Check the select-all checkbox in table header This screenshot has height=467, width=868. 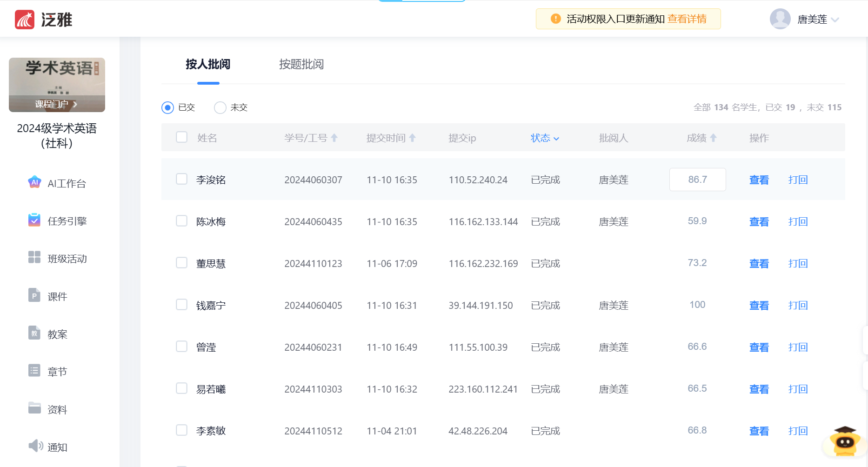pos(182,137)
